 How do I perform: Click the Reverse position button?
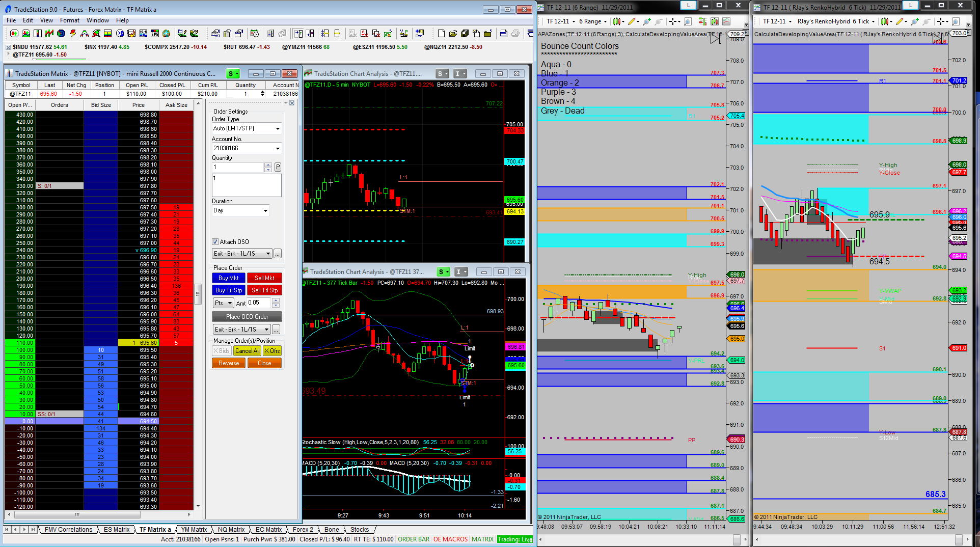click(x=229, y=363)
